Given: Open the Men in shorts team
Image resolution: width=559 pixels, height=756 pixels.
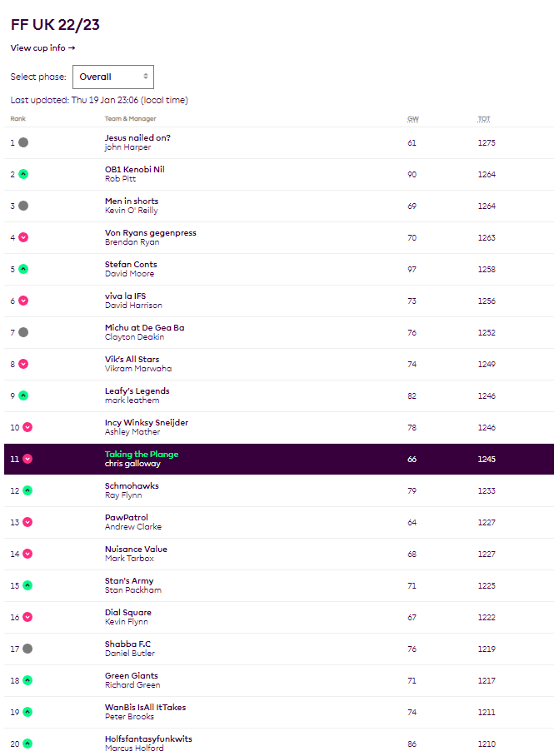Looking at the screenshot, I should click(x=132, y=201).
